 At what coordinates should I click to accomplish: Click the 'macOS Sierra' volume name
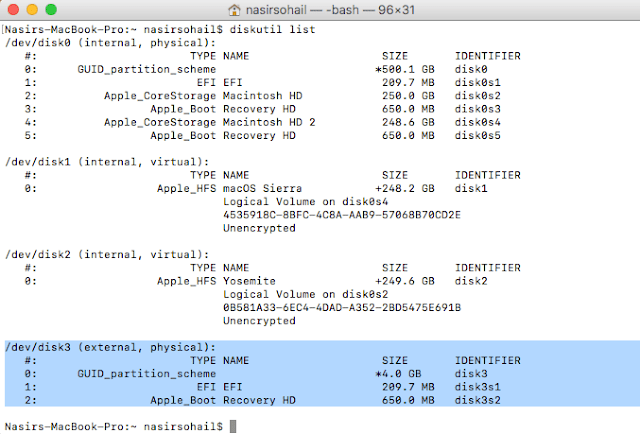pos(262,189)
